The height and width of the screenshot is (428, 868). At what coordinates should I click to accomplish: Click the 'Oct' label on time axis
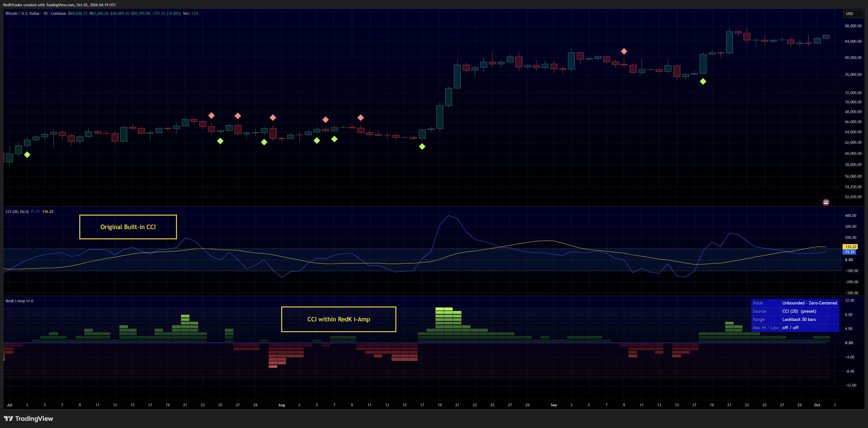(x=817, y=405)
